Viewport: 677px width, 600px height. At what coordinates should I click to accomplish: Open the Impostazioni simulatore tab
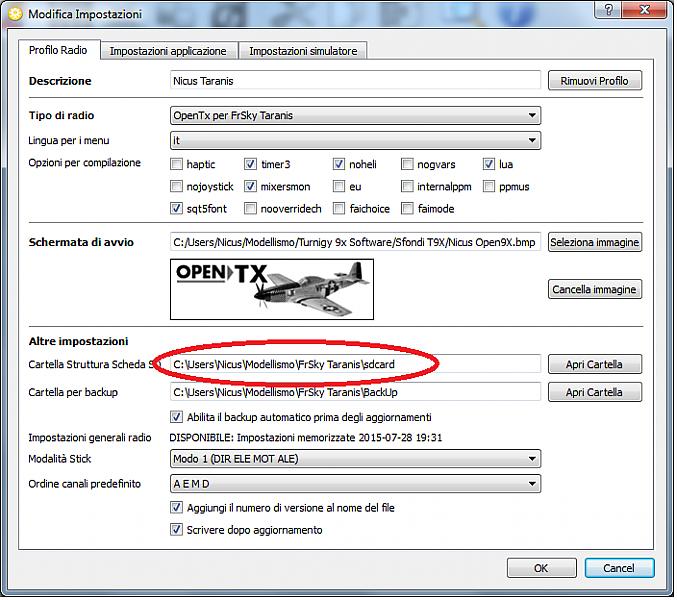tap(303, 51)
